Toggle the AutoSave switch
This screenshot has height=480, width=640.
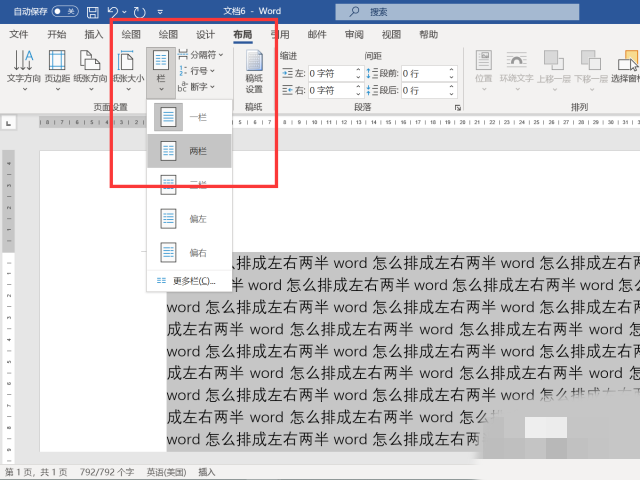64,11
